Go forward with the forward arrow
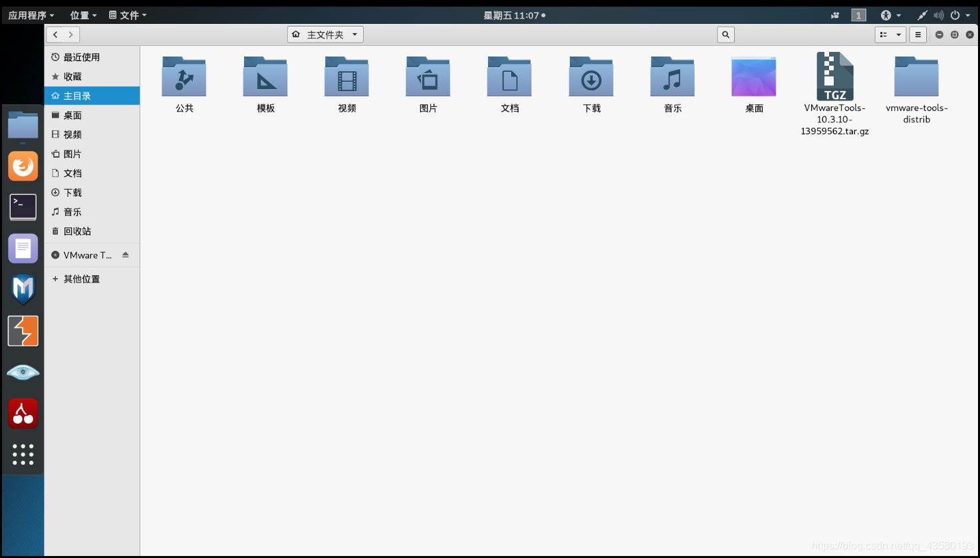 (70, 35)
